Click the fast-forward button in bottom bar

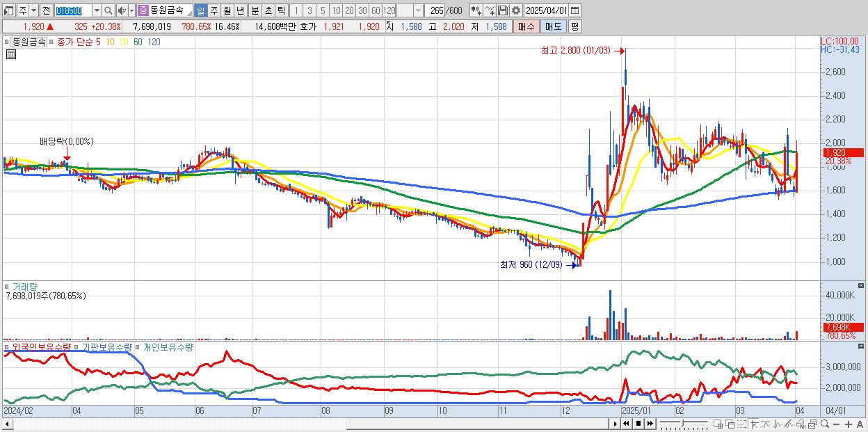(650, 424)
